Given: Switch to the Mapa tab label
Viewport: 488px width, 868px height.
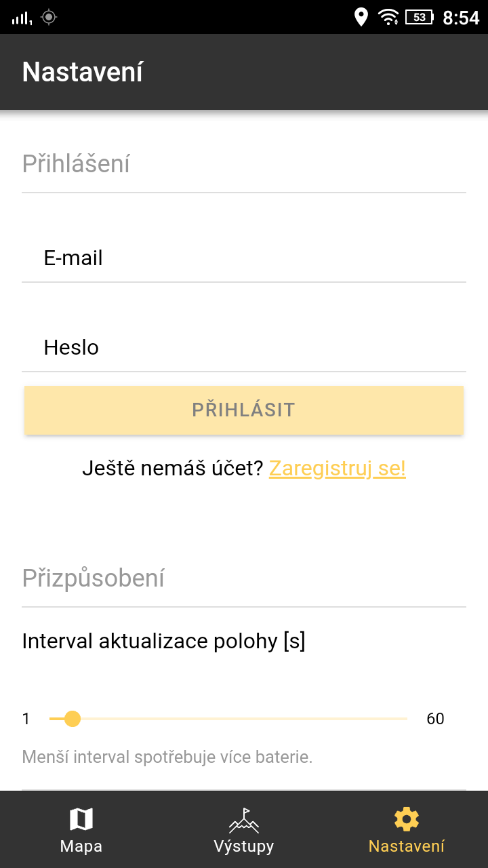Looking at the screenshot, I should tap(81, 846).
